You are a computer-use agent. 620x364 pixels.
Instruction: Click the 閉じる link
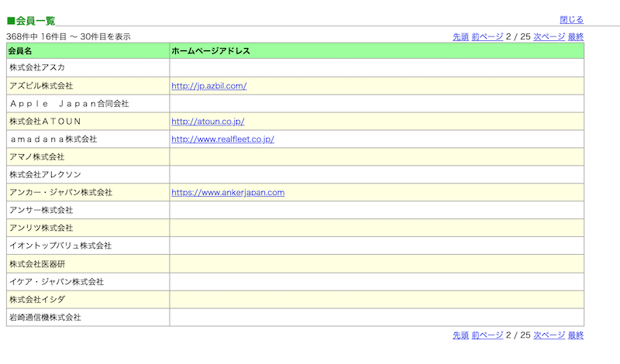(571, 20)
